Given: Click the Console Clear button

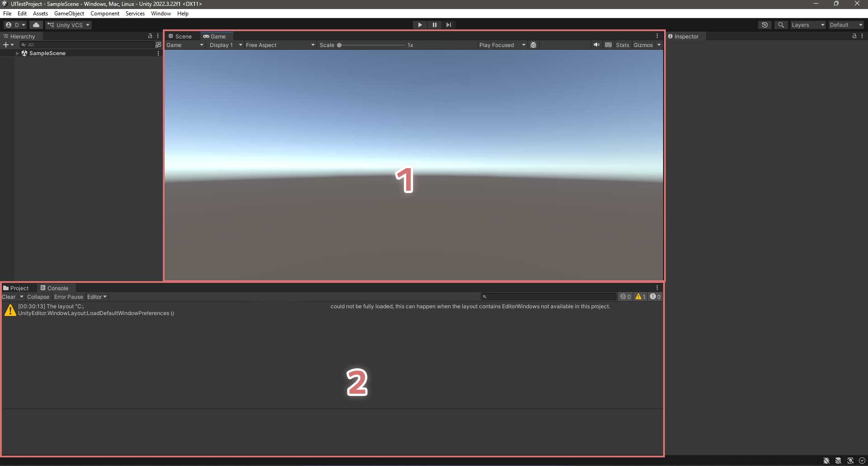Looking at the screenshot, I should point(9,297).
